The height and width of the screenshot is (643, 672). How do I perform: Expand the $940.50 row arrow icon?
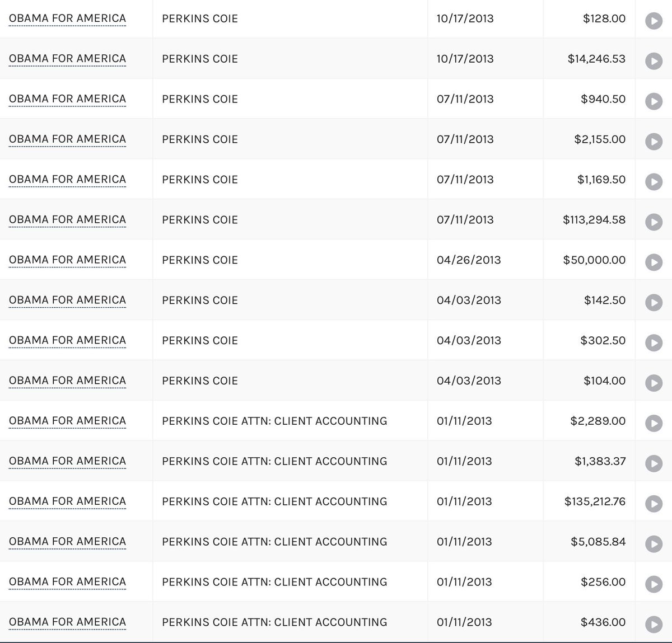[x=654, y=101]
